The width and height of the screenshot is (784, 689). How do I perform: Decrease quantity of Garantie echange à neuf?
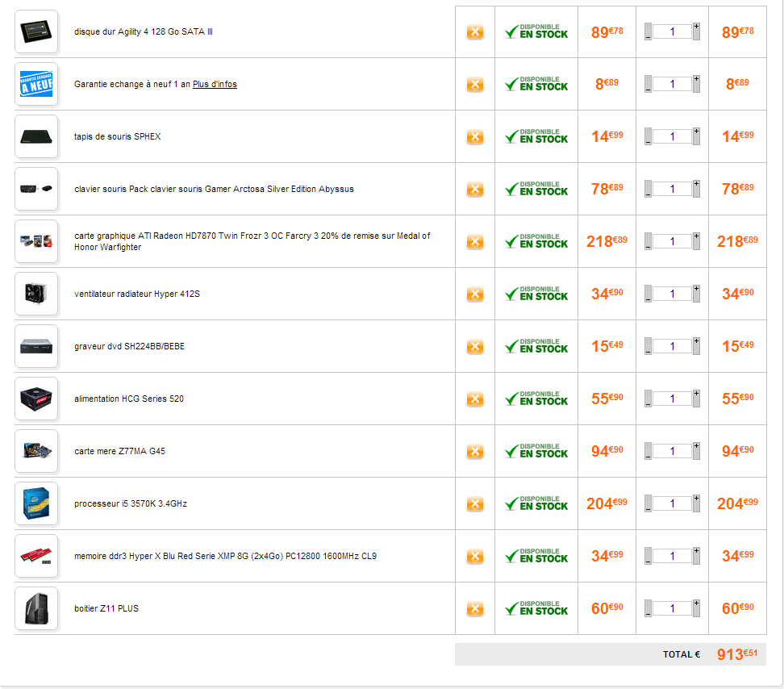point(648,85)
